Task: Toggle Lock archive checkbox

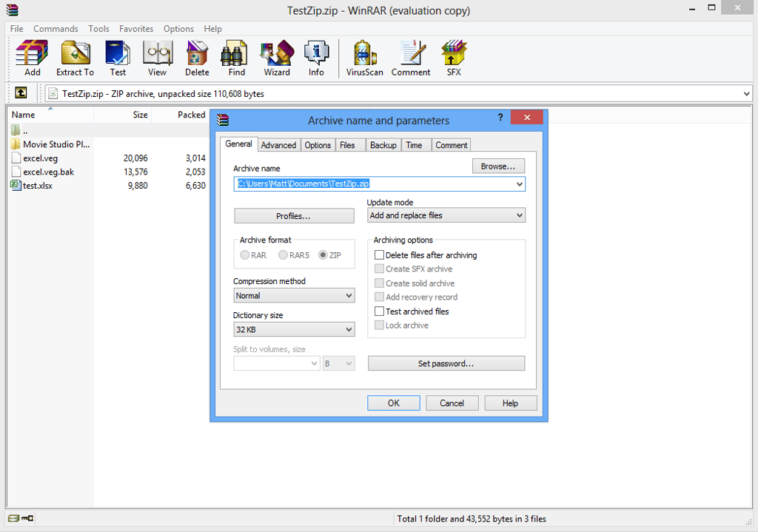Action: point(380,325)
